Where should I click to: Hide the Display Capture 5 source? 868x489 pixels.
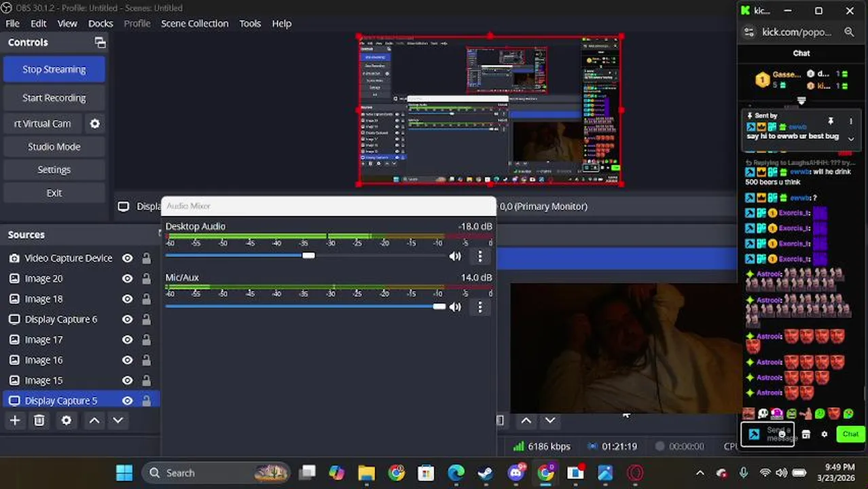pyautogui.click(x=127, y=401)
